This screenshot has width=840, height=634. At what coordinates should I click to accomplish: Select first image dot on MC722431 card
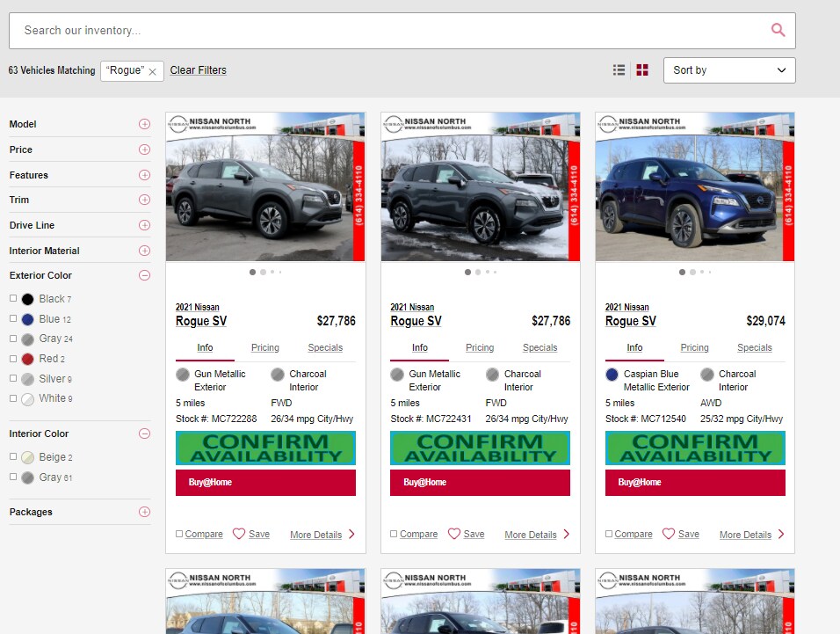(x=467, y=273)
